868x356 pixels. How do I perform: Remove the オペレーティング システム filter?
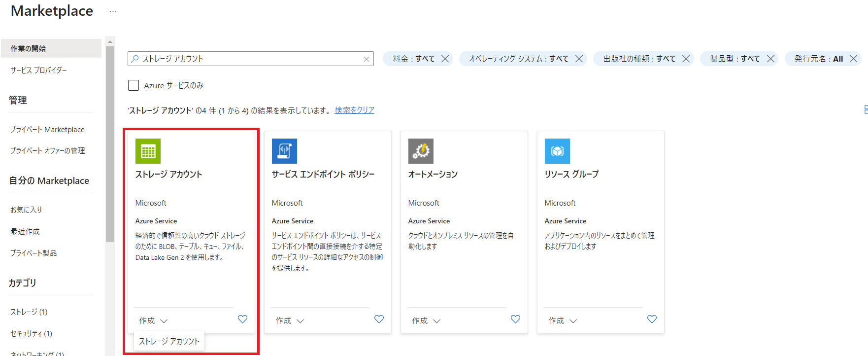point(579,59)
